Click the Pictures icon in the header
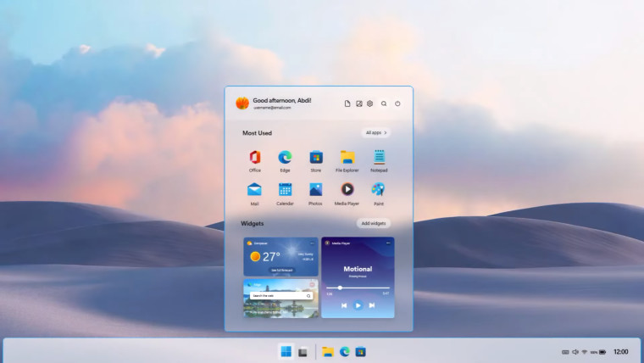 [359, 103]
